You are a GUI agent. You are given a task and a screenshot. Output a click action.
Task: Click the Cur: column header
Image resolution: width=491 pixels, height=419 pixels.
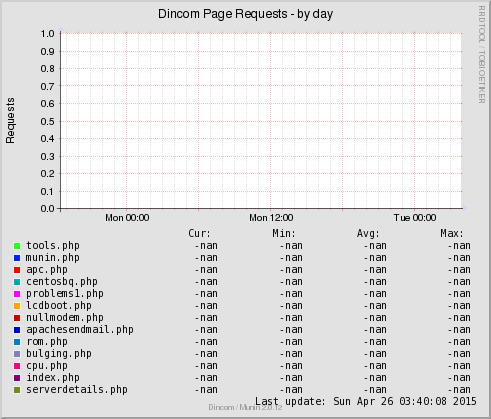pos(200,233)
